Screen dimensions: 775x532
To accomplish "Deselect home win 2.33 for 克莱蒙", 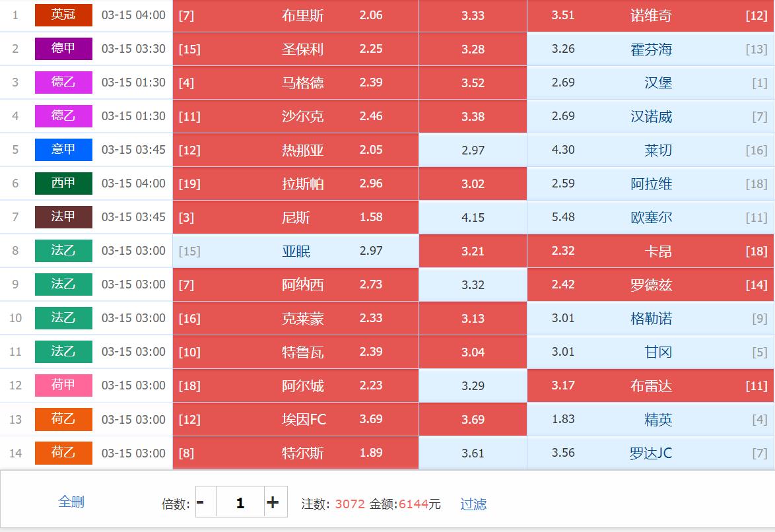I will (x=296, y=318).
